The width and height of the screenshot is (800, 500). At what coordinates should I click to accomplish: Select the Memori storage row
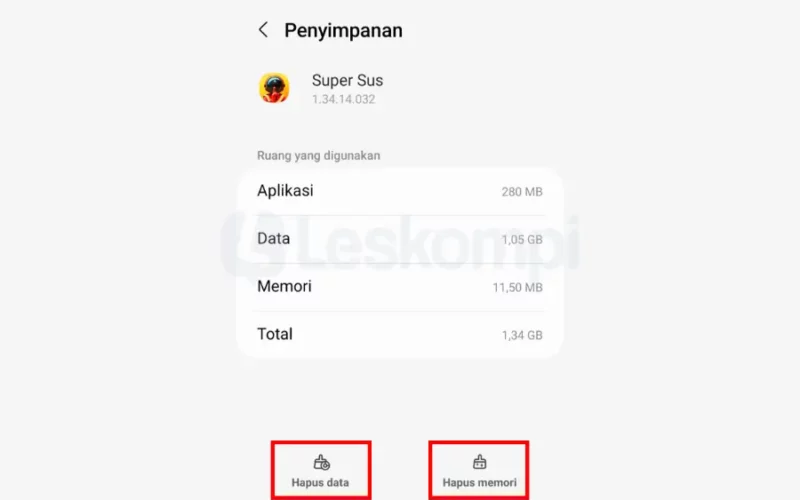tap(400, 287)
